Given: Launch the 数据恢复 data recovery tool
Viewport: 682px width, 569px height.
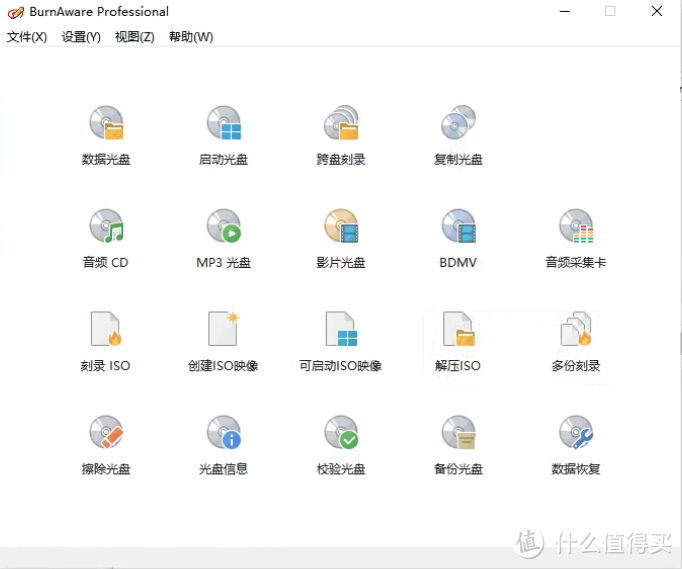Looking at the screenshot, I should click(x=576, y=445).
